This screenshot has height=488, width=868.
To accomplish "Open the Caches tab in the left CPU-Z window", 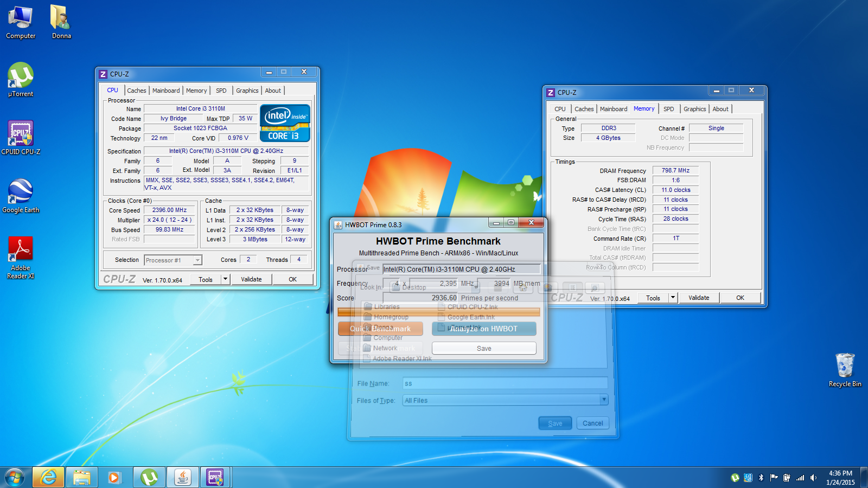I will point(137,91).
